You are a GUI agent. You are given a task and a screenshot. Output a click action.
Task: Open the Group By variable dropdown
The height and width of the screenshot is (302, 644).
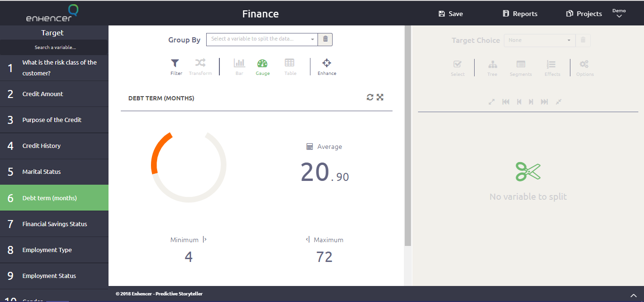click(x=262, y=39)
